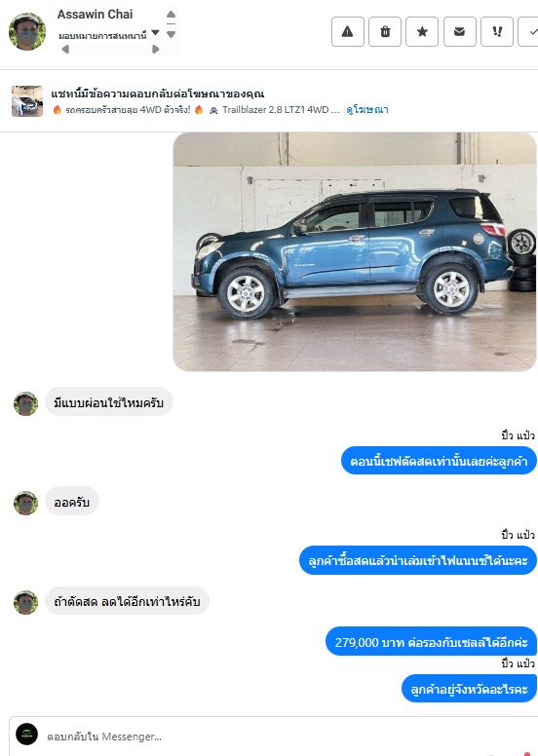Click the envelope mark-unread icon
Image resolution: width=538 pixels, height=756 pixels.
tap(459, 32)
